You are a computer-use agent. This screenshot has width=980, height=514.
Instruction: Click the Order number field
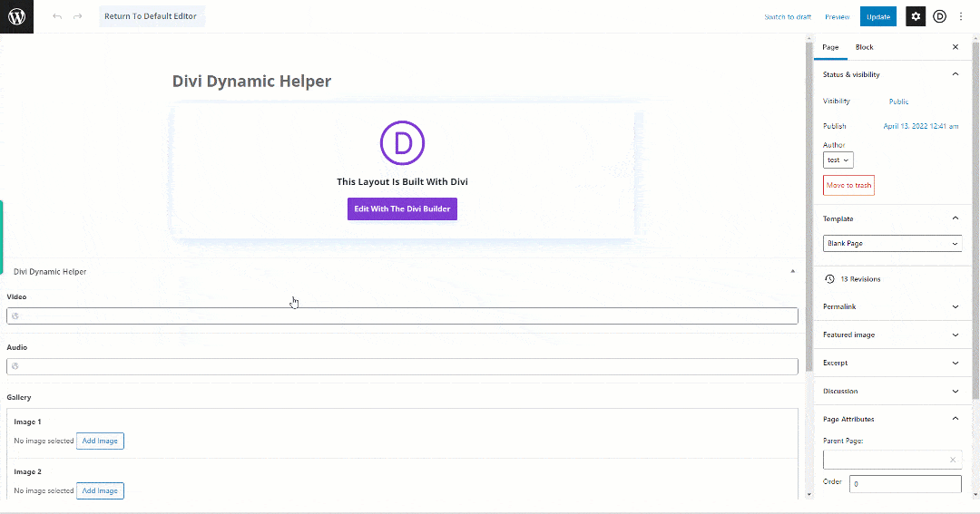(x=906, y=484)
